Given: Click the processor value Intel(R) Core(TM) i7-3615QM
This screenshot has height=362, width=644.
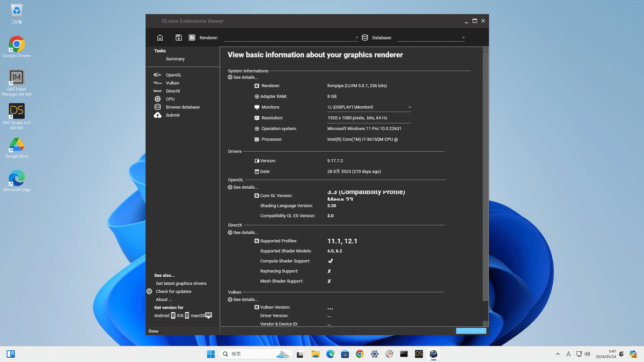Looking at the screenshot, I should coord(363,139).
